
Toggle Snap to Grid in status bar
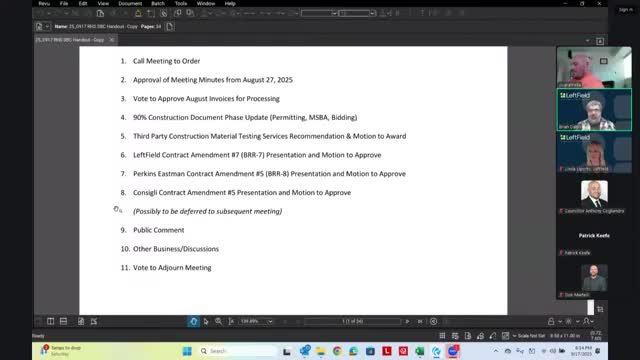click(455, 336)
